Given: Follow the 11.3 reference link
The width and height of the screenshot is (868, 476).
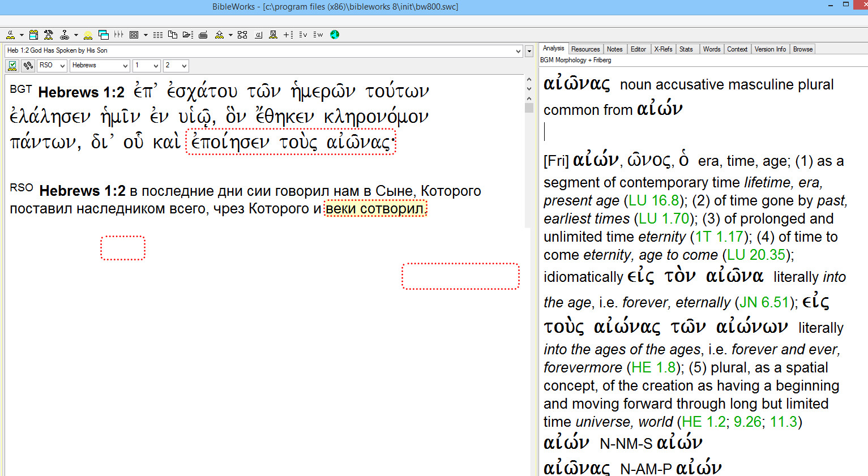Looking at the screenshot, I should [784, 422].
